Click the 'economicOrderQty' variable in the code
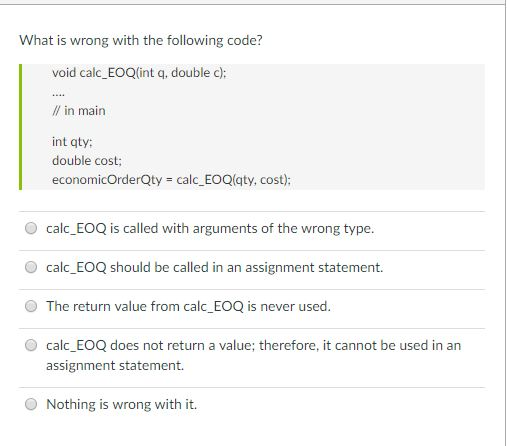Image resolution: width=507 pixels, height=446 pixels. pos(107,180)
